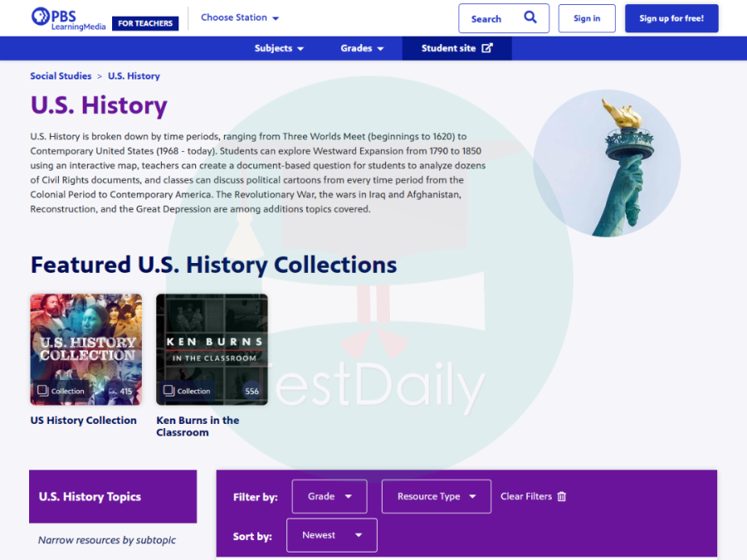
Task: Open the US History Collection thumbnail
Action: (x=86, y=348)
